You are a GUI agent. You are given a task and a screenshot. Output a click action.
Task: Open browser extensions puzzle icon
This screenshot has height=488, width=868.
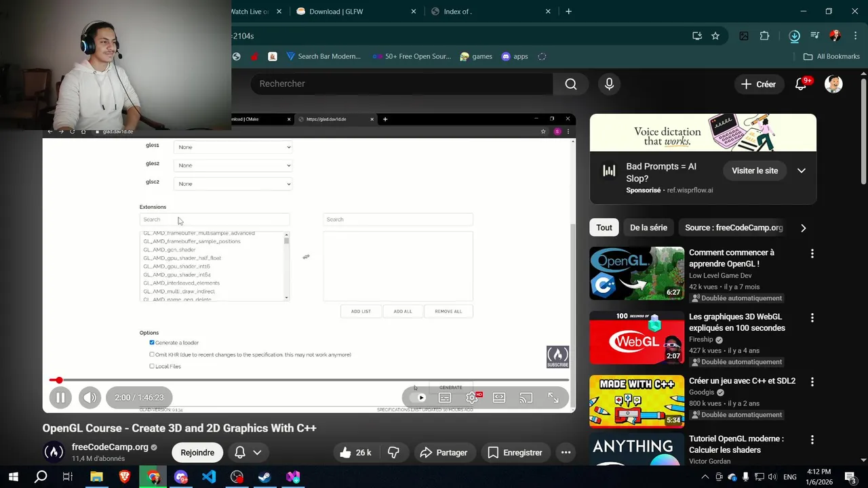[x=765, y=36]
